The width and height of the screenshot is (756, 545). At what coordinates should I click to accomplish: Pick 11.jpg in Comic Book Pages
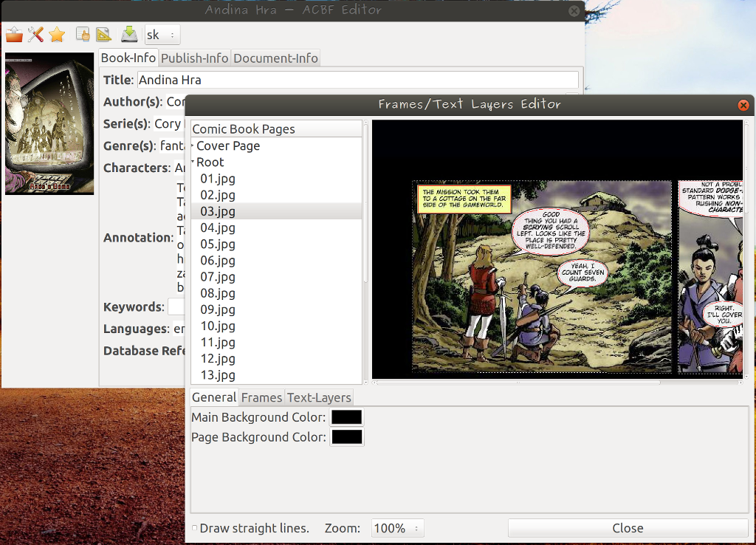(x=218, y=343)
